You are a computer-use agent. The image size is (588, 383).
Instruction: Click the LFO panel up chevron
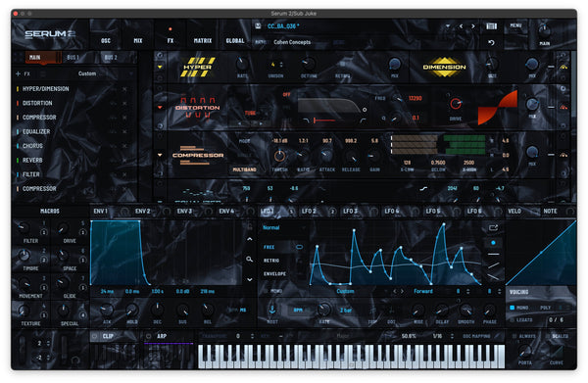(250, 239)
